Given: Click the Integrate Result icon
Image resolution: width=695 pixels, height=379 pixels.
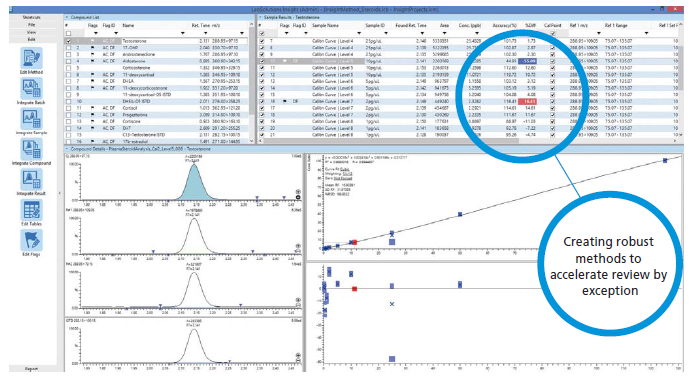Looking at the screenshot, I should pos(31,180).
